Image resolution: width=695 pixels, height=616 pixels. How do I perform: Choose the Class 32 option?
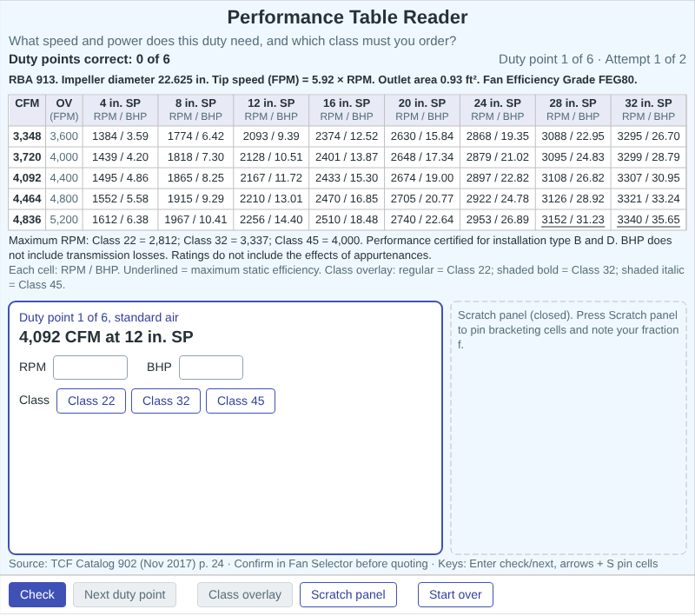click(x=166, y=401)
